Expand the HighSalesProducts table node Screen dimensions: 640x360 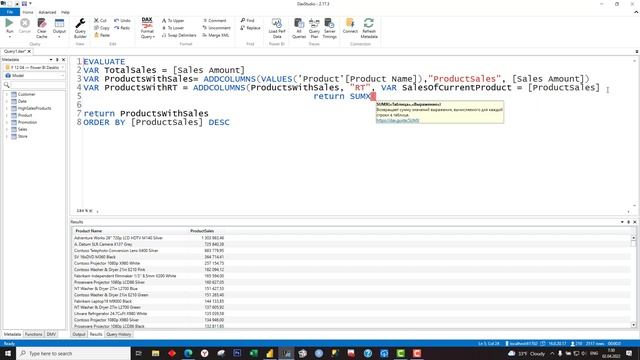[7, 108]
